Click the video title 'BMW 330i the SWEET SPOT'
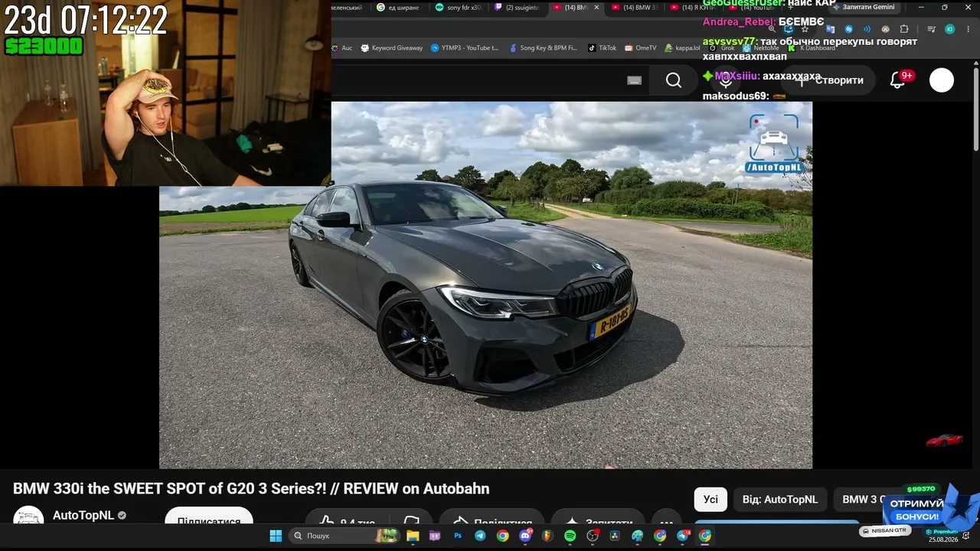Screen dimensions: 980x551 tap(251, 489)
